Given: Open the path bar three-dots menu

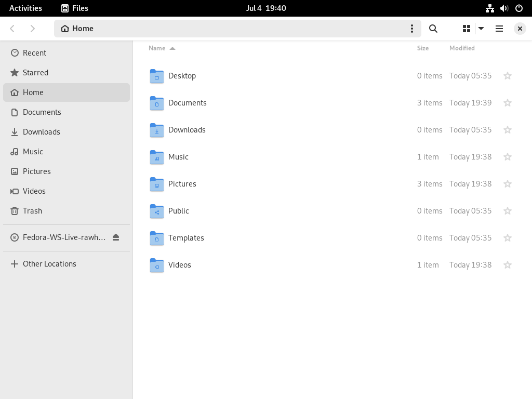Looking at the screenshot, I should coord(412,29).
